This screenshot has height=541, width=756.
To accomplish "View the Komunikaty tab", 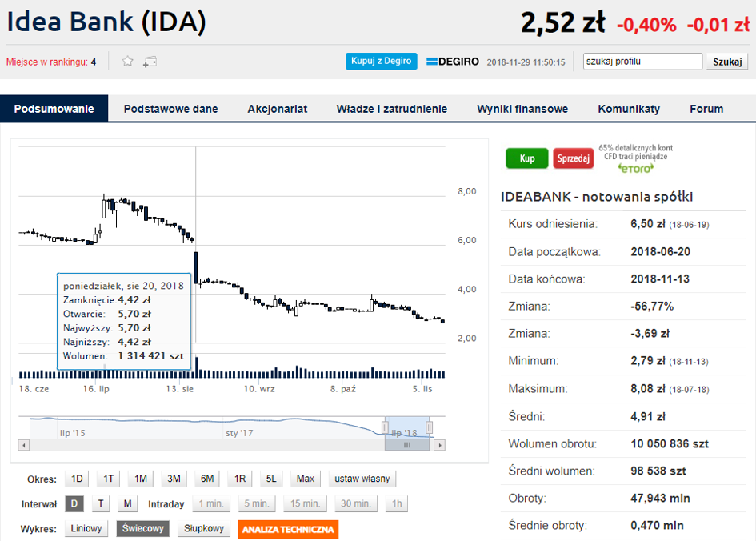I will coord(629,109).
